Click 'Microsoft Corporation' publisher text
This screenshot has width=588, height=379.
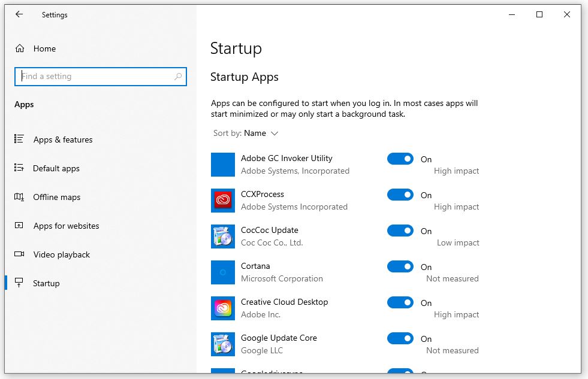click(282, 278)
